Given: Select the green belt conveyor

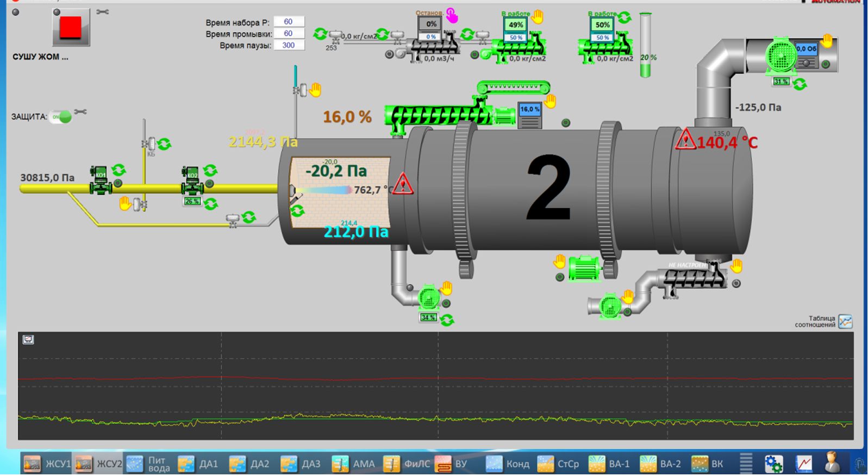Looking at the screenshot, I should 514,87.
